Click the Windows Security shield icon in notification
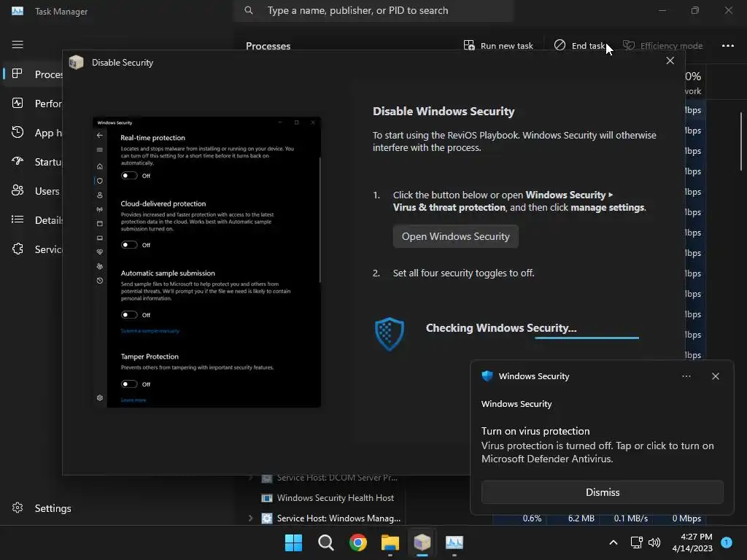The height and width of the screenshot is (560, 747). coord(487,376)
